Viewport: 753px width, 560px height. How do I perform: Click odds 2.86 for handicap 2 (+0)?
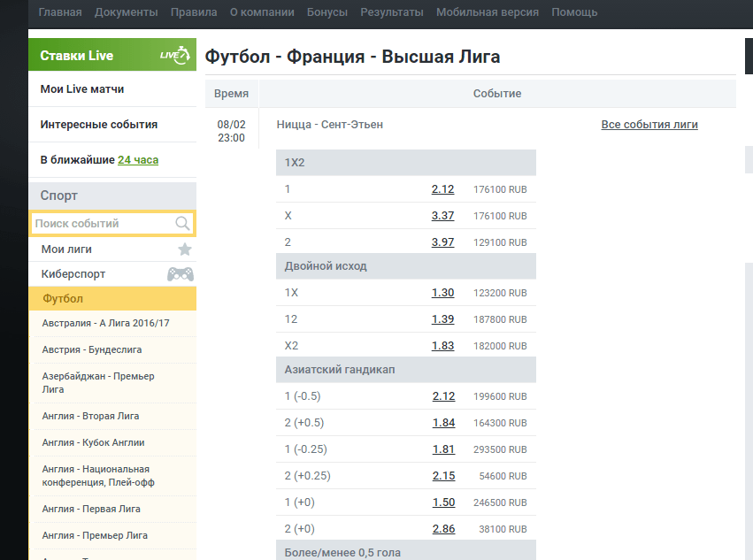click(443, 529)
